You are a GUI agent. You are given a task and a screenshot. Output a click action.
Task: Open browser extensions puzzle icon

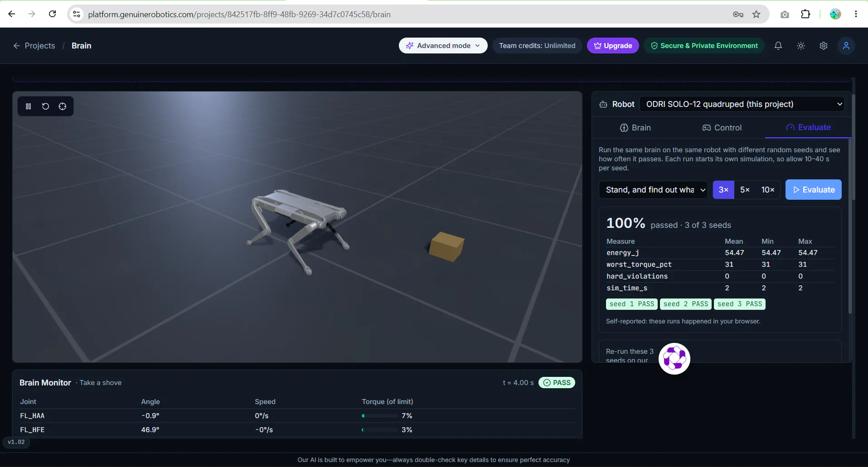(x=805, y=14)
